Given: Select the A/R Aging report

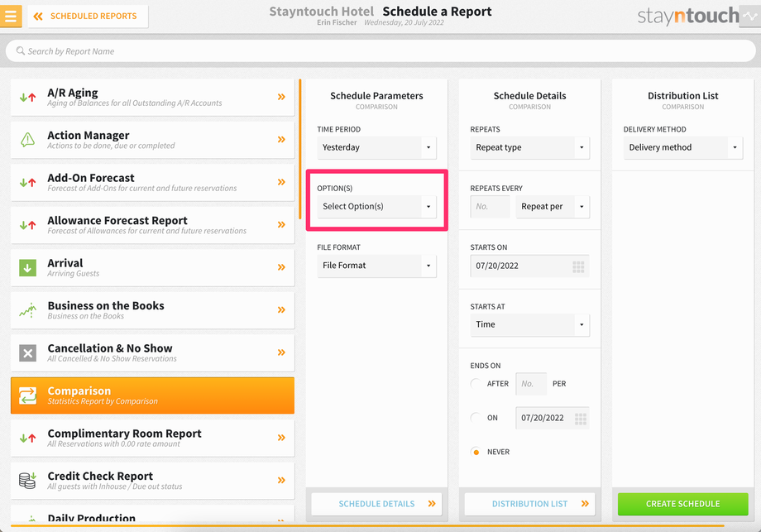Looking at the screenshot, I should click(x=152, y=97).
